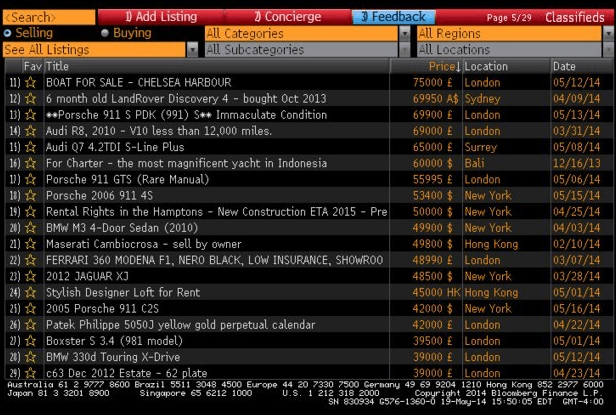Viewport: 616px width, 415px height.
Task: Favorite the c63 Dec 2012 Estate listing
Action: (x=30, y=373)
